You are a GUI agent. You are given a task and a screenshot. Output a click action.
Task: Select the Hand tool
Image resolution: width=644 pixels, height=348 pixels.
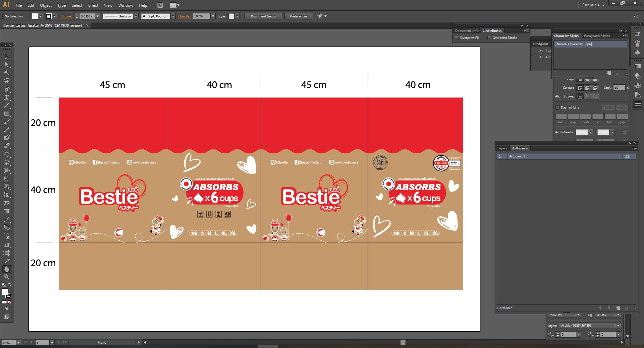(x=7, y=269)
